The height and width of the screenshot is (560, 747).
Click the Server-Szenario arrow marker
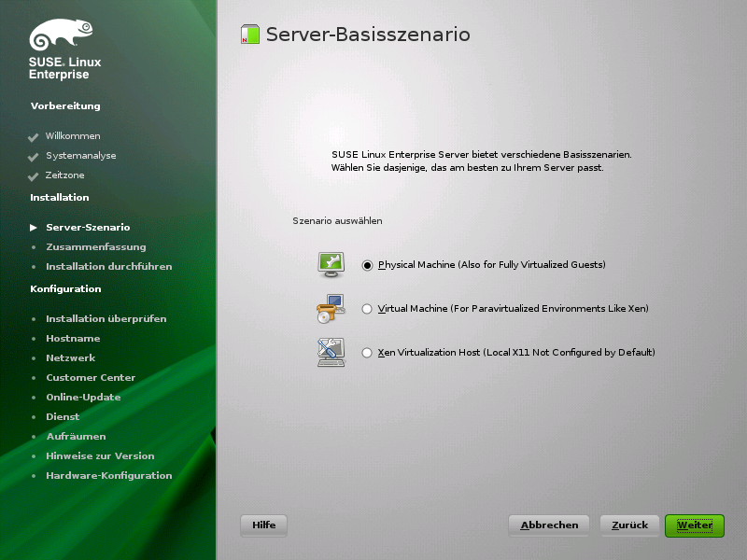(x=34, y=228)
